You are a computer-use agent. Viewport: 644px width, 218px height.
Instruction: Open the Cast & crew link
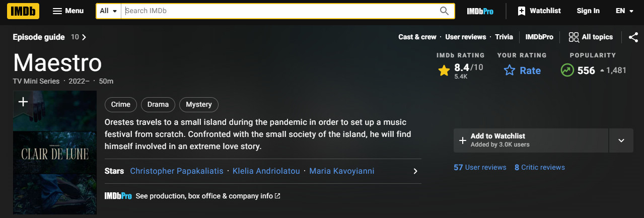(417, 37)
